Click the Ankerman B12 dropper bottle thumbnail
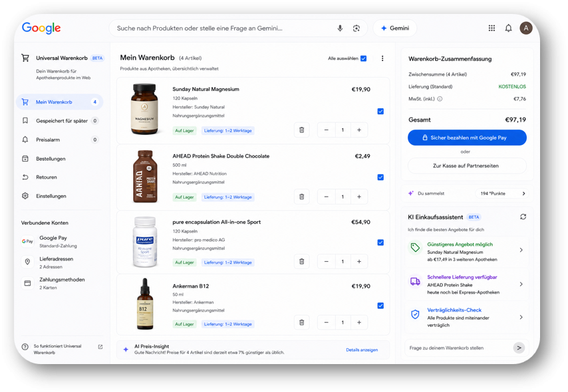 [x=145, y=304]
